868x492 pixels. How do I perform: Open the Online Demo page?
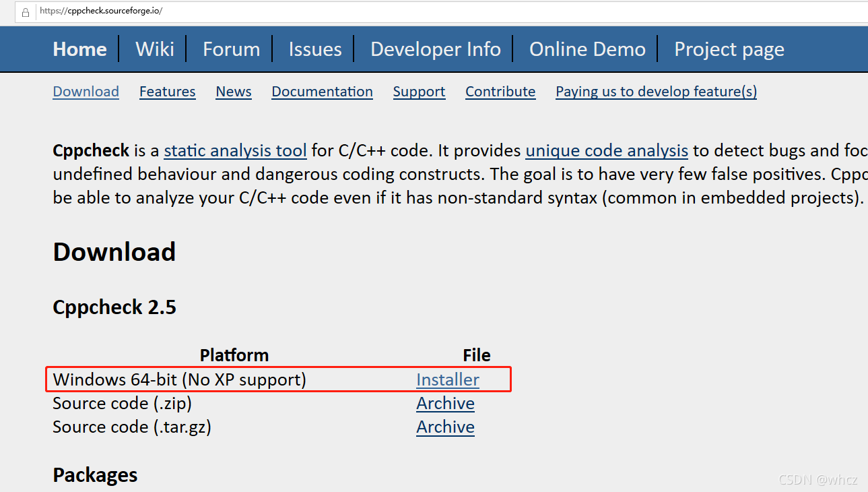pos(587,49)
